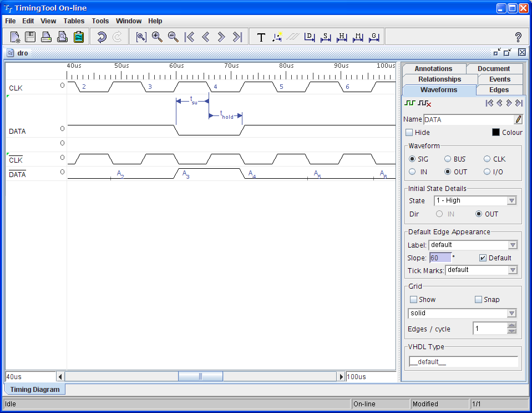Go to last waveform in panel

click(x=519, y=103)
